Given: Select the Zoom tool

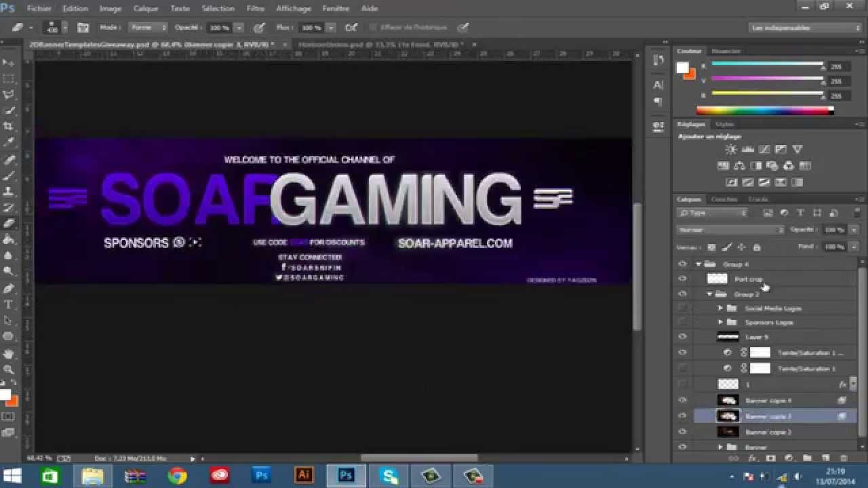Looking at the screenshot, I should (9, 369).
